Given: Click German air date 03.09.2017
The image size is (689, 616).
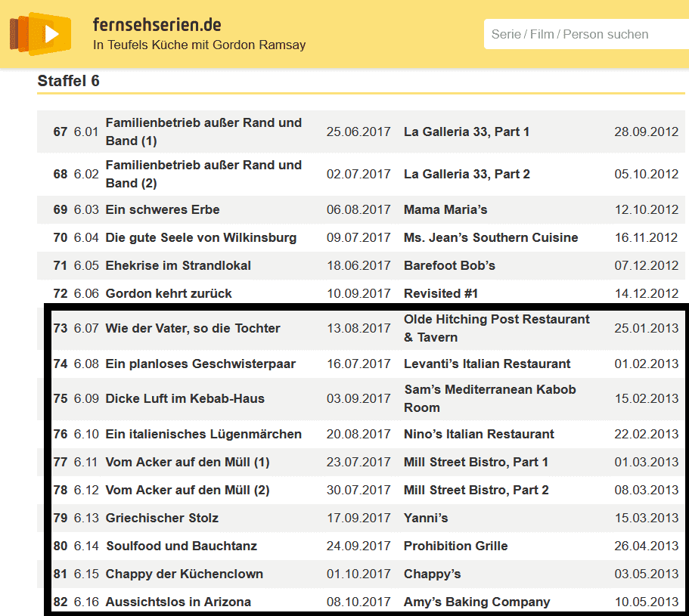Looking at the screenshot, I should pos(358,398).
